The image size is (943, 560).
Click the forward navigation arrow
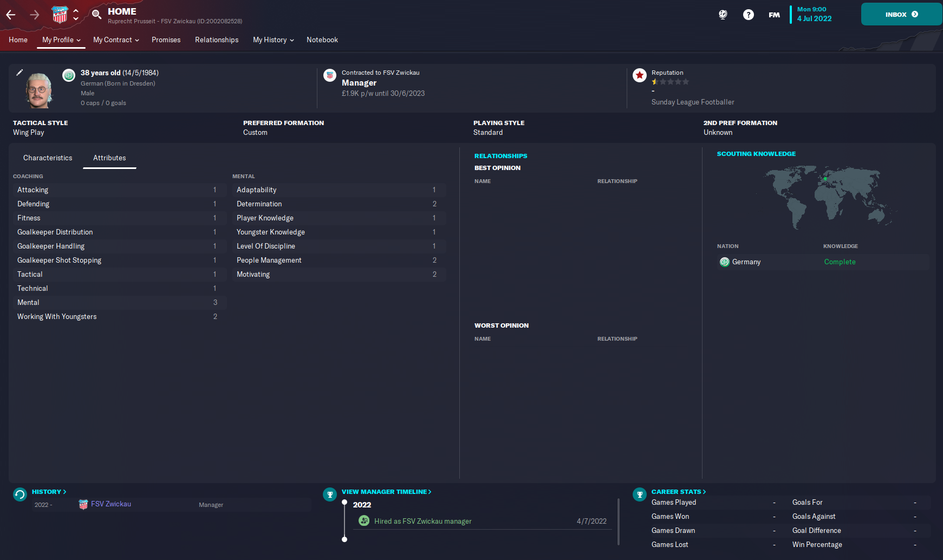click(35, 15)
